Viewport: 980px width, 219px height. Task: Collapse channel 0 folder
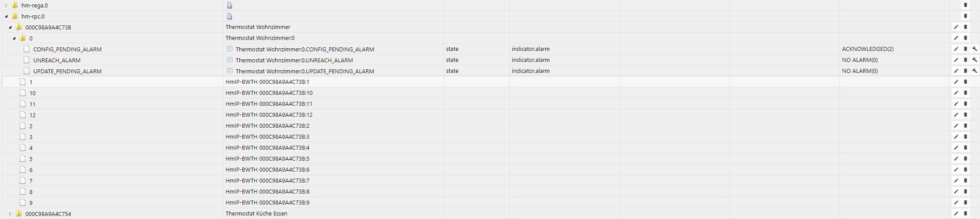pyautogui.click(x=14, y=38)
